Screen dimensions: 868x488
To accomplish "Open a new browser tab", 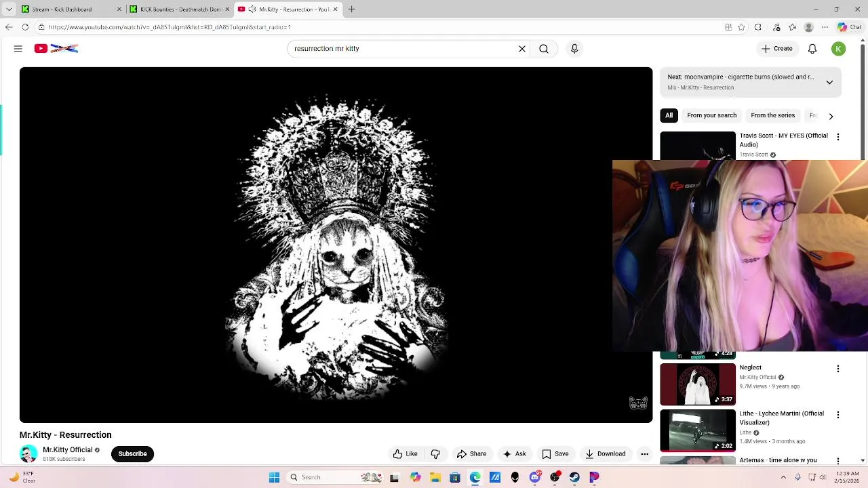I will click(352, 9).
